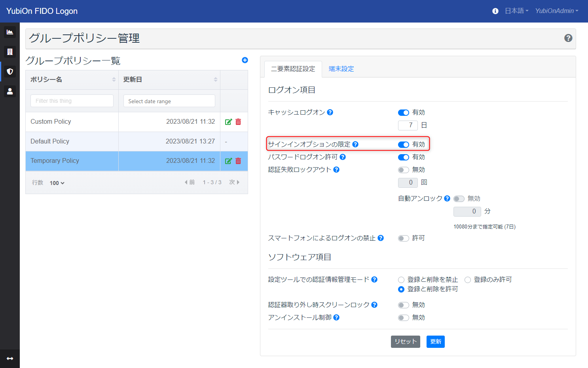Click the info icon in the top bar
The height and width of the screenshot is (368, 588).
click(x=495, y=11)
